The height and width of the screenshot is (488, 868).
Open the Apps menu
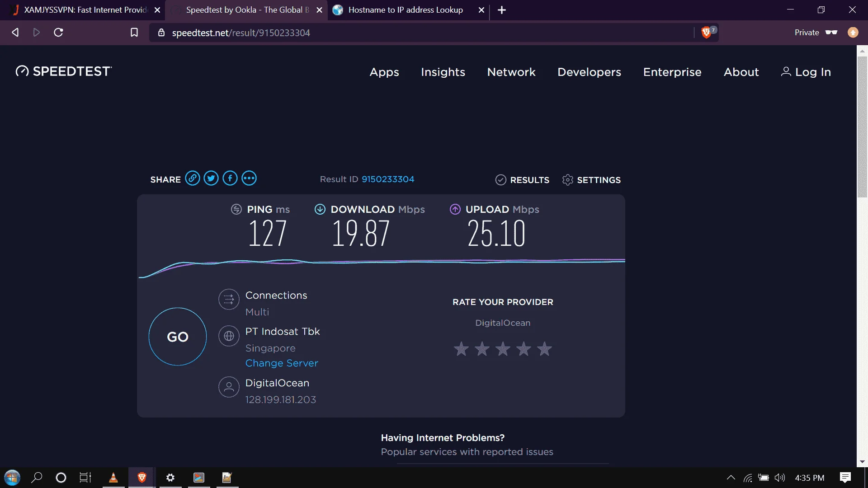tap(384, 72)
